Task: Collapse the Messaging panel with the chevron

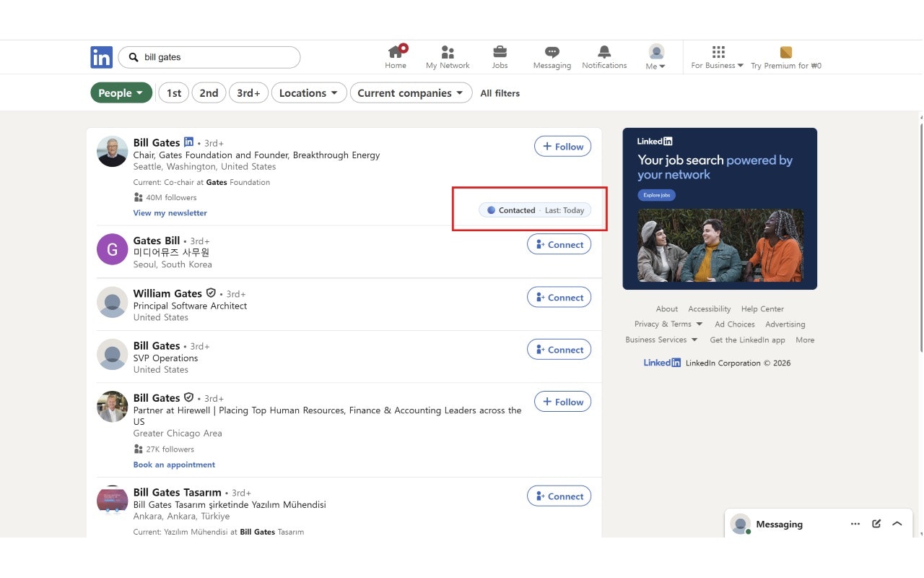Action: (x=897, y=524)
